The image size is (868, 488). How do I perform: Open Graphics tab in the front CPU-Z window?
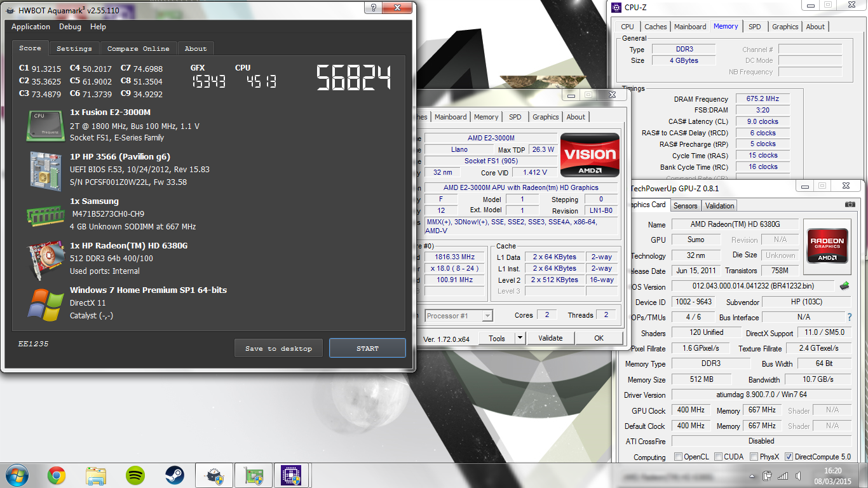[x=546, y=117]
